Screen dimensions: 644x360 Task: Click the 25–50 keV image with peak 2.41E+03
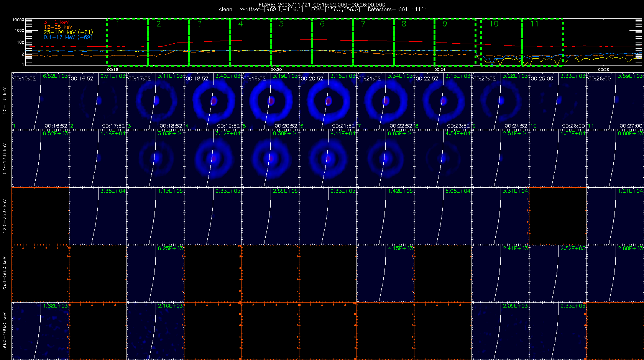click(500, 273)
